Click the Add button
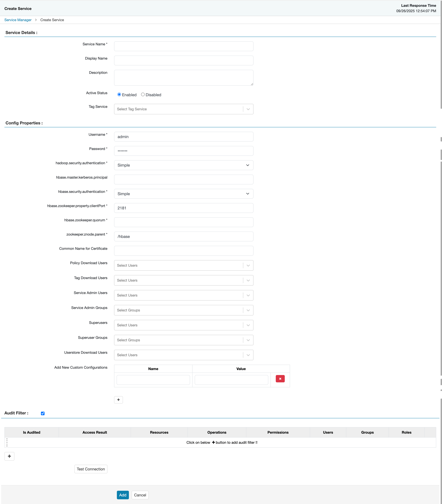Viewport: 442px width, 504px height. click(123, 495)
